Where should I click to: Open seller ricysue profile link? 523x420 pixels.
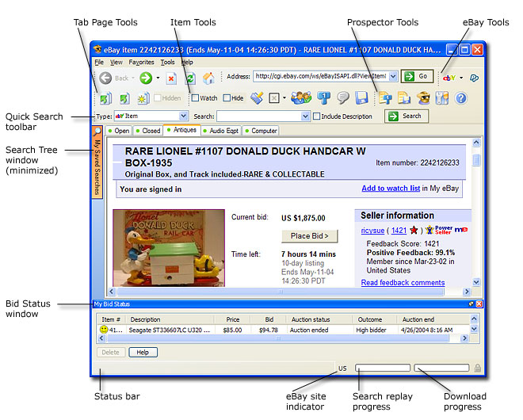pyautogui.click(x=372, y=231)
